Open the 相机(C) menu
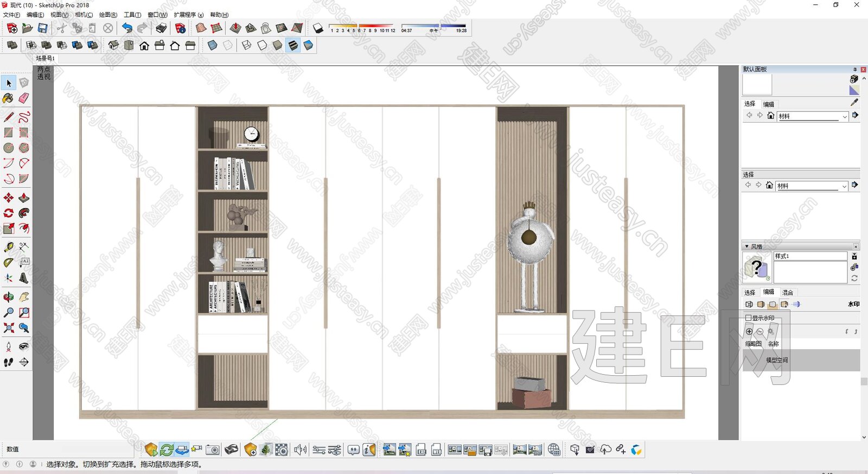The height and width of the screenshot is (474, 868). tap(84, 15)
